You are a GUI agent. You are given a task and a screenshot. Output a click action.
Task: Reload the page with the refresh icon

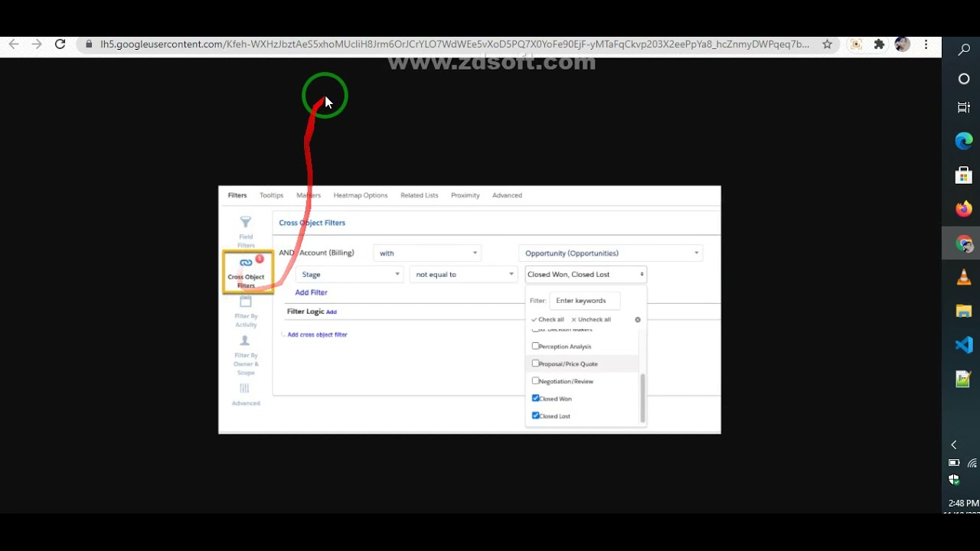tap(60, 44)
